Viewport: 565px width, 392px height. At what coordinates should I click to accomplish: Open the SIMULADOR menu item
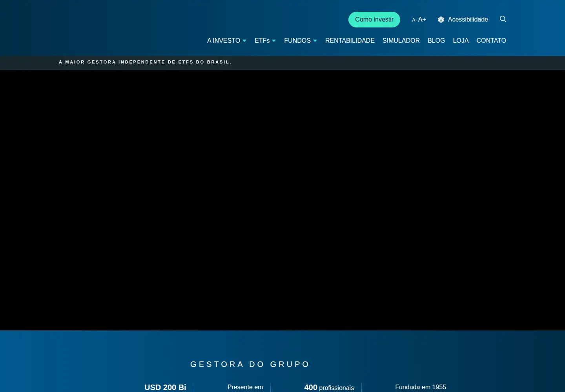point(401,40)
